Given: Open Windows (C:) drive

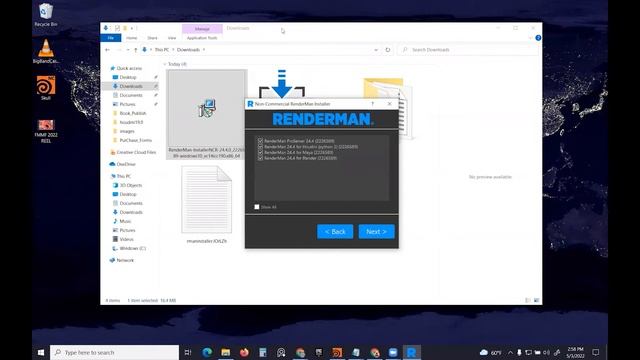Looking at the screenshot, I should click(x=132, y=248).
